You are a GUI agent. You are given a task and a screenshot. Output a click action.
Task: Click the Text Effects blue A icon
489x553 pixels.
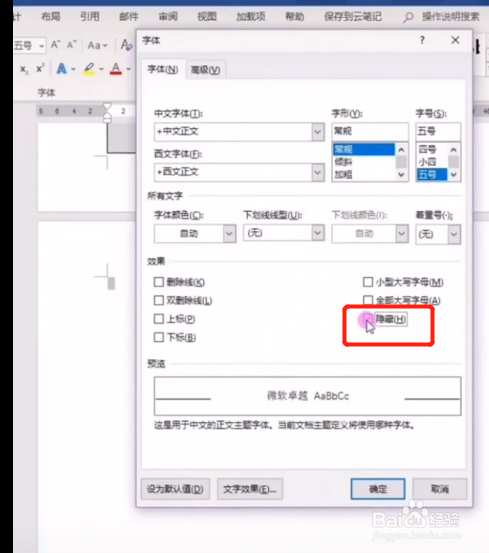point(62,68)
